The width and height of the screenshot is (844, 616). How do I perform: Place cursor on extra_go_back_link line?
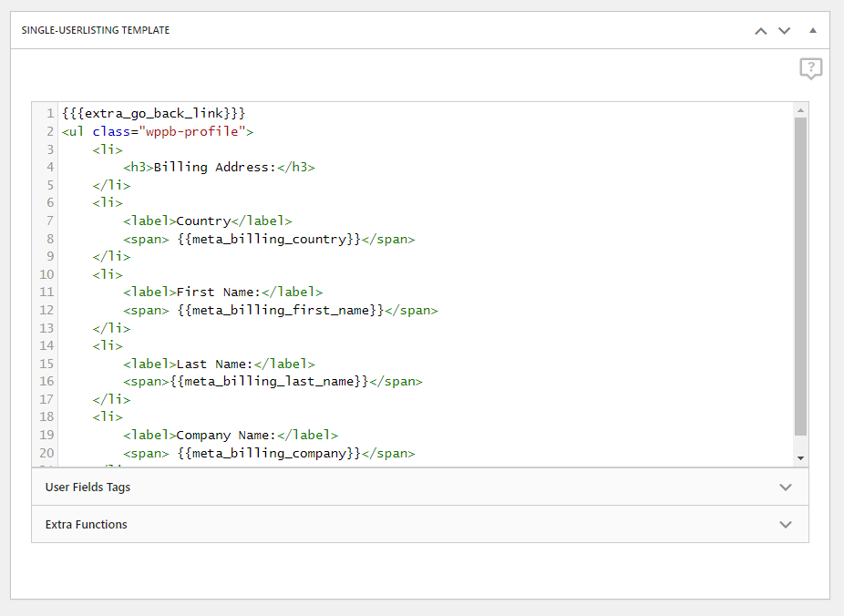click(x=153, y=114)
